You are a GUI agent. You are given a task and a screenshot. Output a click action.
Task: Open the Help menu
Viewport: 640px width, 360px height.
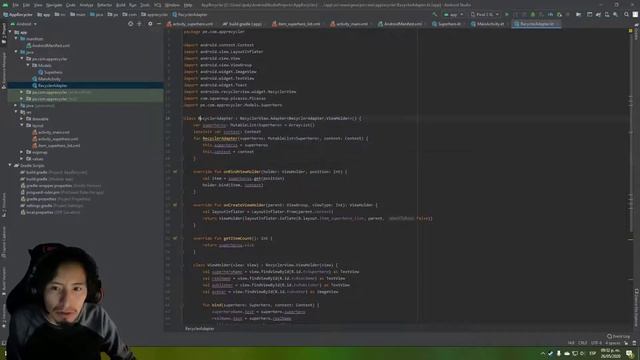click(x=188, y=5)
